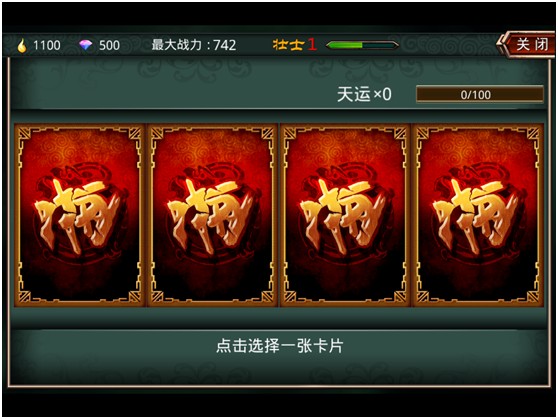
Task: Click the 壮士 rank title
Action: click(x=289, y=45)
